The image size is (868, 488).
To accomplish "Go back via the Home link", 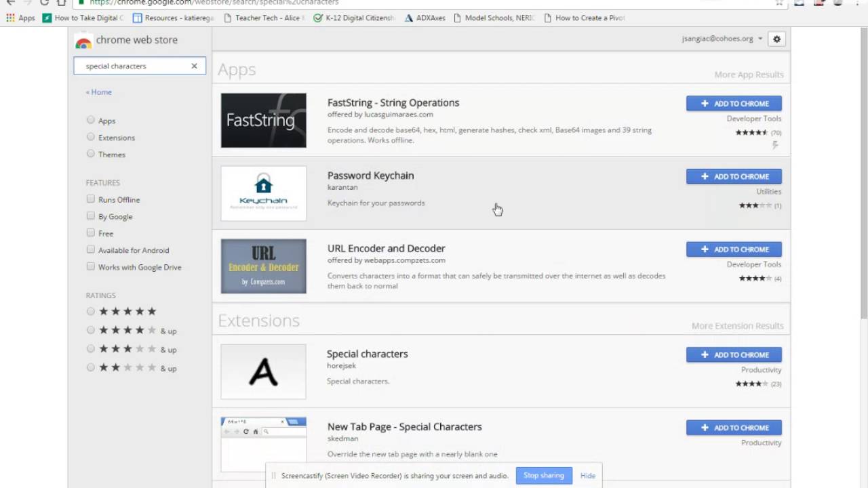I will (x=99, y=92).
